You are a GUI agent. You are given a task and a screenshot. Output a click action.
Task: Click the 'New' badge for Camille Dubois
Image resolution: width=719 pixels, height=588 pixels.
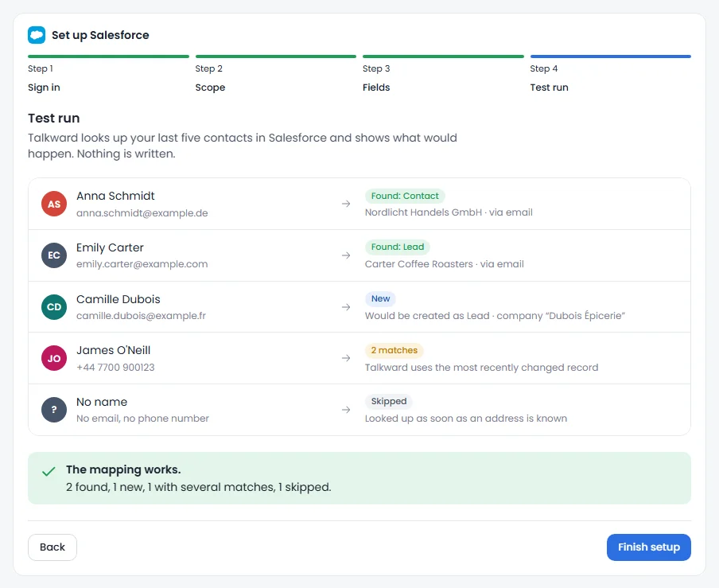pos(381,298)
